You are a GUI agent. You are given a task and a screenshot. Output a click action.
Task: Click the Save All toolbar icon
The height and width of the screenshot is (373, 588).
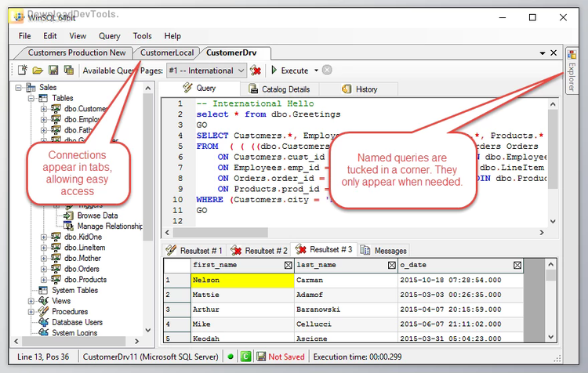[x=69, y=70]
